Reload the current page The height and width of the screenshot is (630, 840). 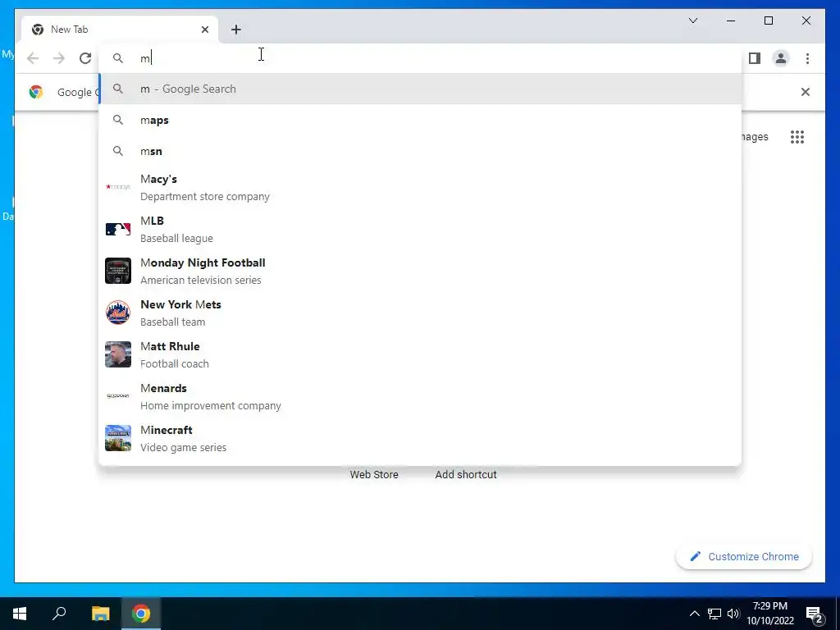85,58
